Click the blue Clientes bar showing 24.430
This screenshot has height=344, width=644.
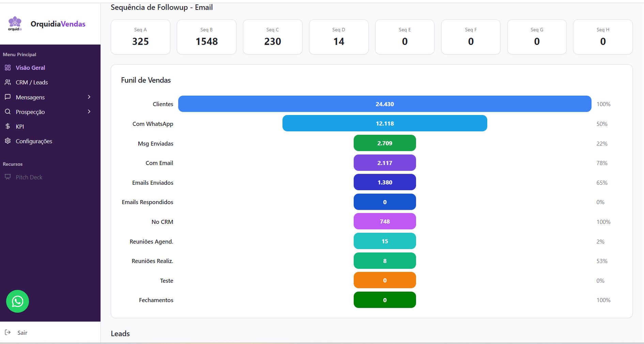click(x=385, y=104)
